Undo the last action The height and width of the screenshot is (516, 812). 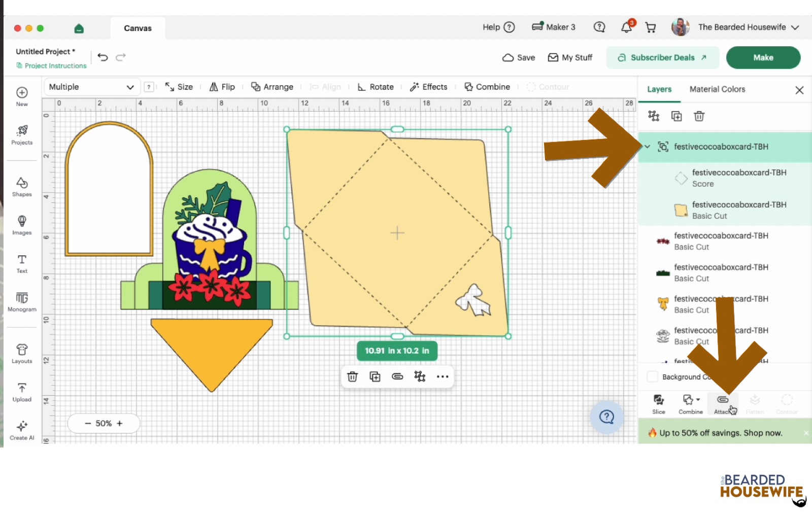pos(103,57)
